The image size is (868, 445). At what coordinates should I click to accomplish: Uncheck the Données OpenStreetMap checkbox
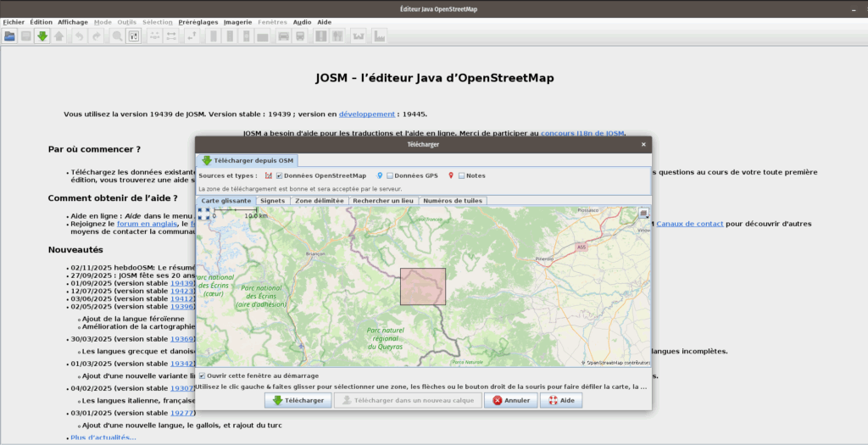[279, 175]
